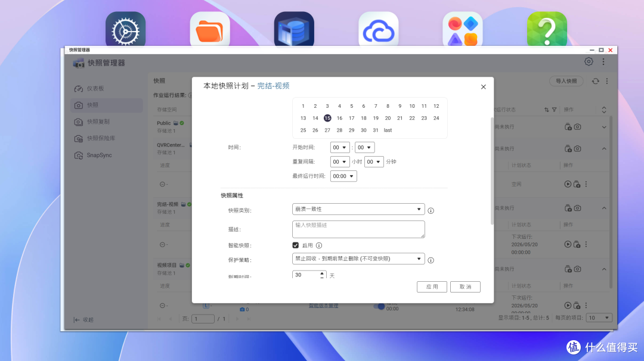Click 收起 to collapse the sidebar

click(x=84, y=319)
